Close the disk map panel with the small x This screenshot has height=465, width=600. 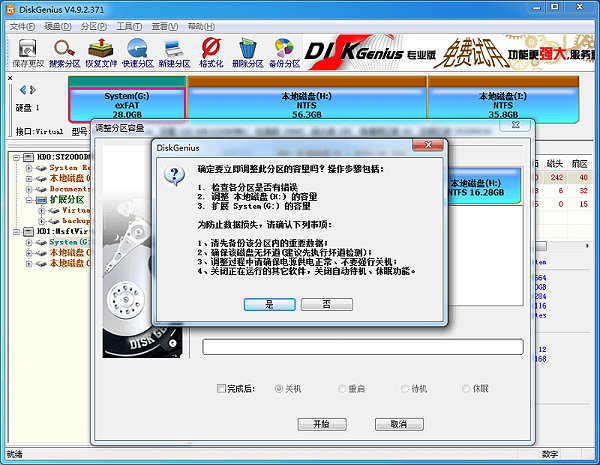coord(10,78)
